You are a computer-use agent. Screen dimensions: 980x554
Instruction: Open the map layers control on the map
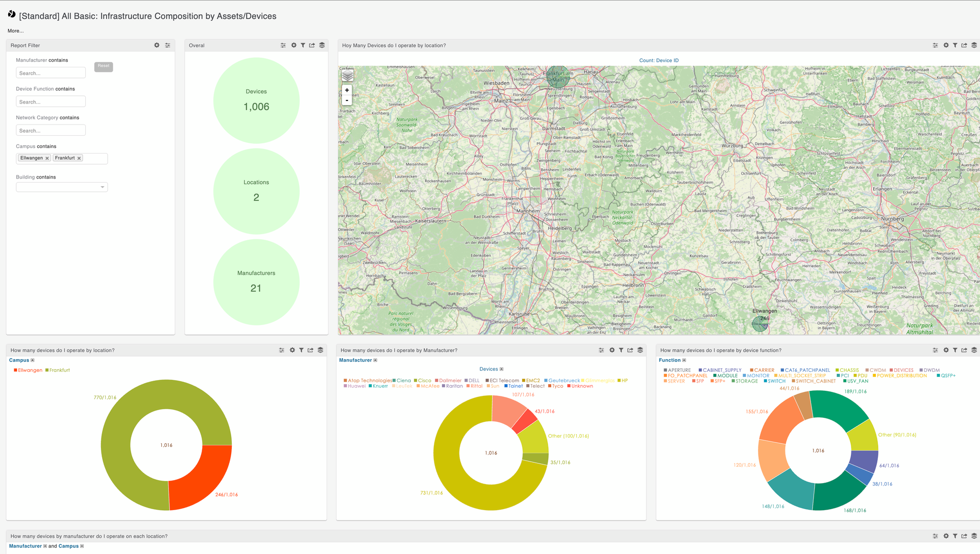click(x=348, y=75)
